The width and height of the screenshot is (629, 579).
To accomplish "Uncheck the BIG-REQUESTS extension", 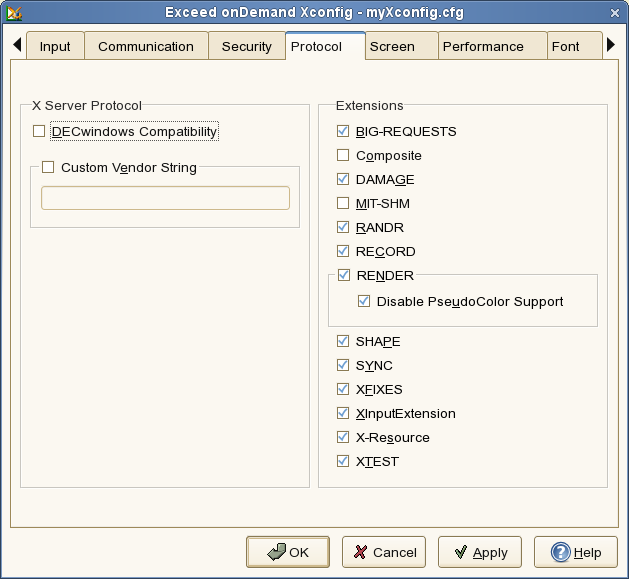I will [343, 132].
